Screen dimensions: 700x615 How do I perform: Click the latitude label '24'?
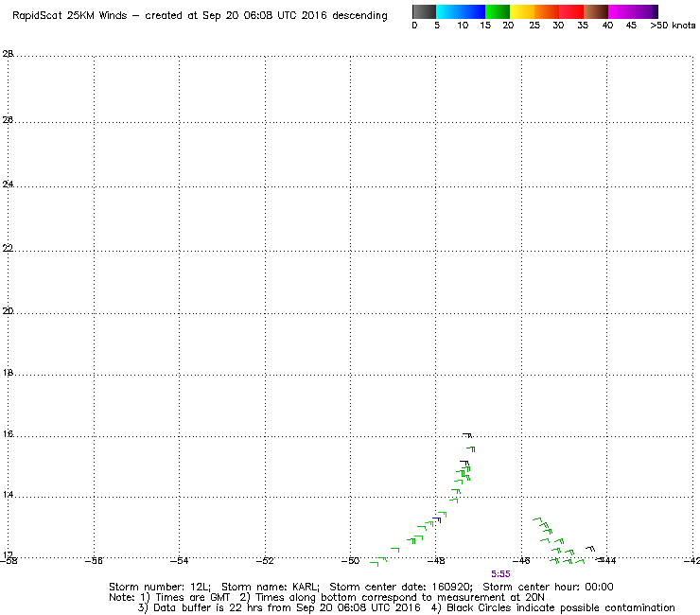click(x=8, y=184)
